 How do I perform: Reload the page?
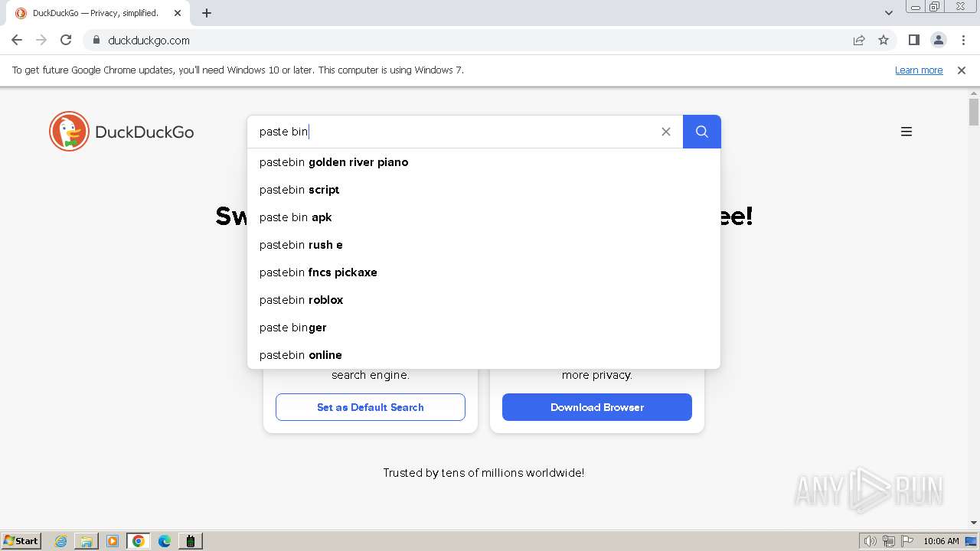click(x=66, y=40)
